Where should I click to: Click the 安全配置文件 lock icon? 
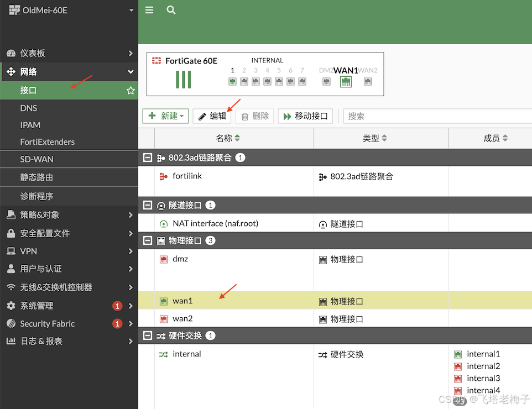[x=11, y=233]
